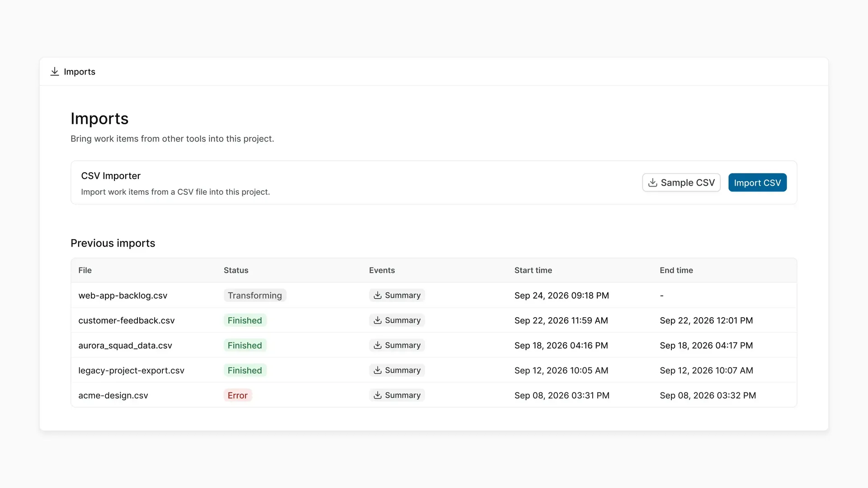Click start time Sep 22, 2026 11:59 AM
Screen dimensions: 868x488
pos(561,320)
